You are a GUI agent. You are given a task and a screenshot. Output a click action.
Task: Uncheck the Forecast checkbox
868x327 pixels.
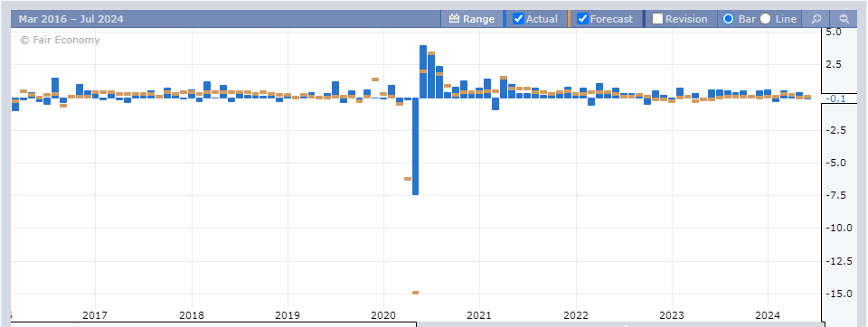coord(582,19)
